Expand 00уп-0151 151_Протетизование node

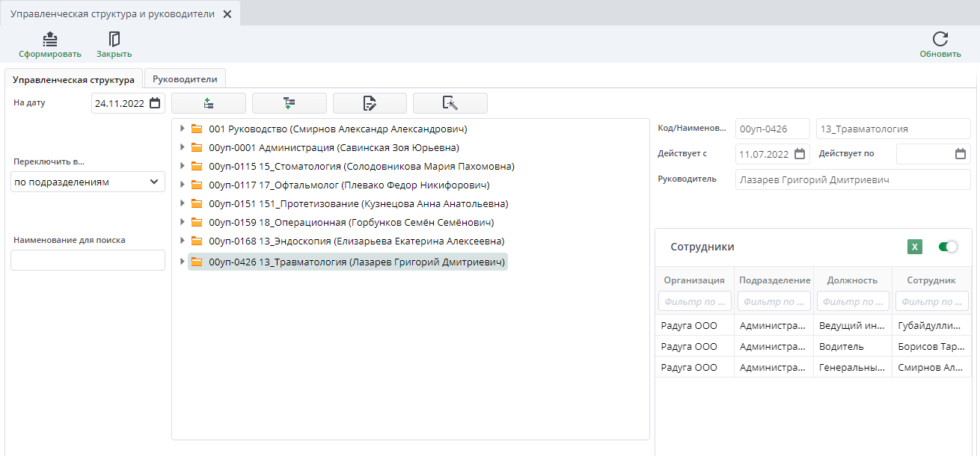(x=182, y=203)
